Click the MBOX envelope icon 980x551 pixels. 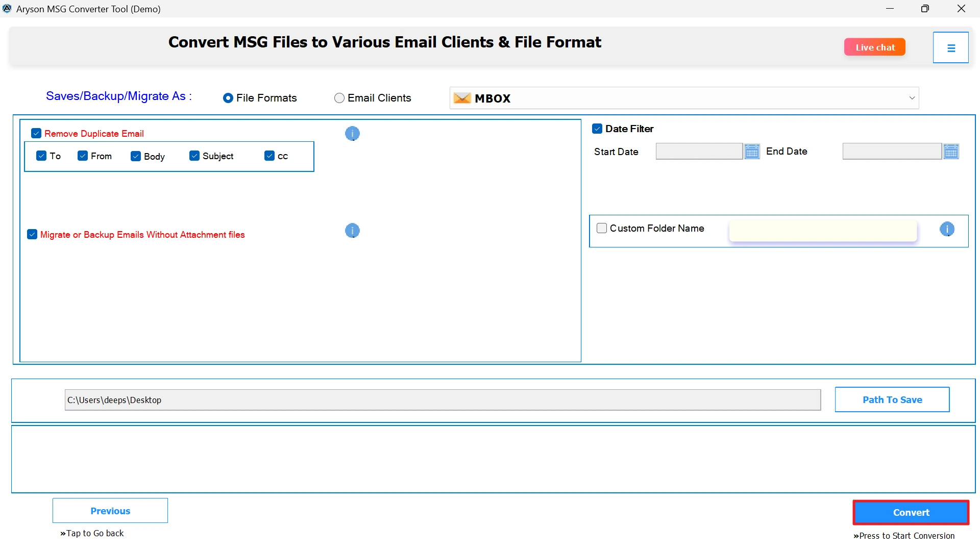click(x=462, y=98)
